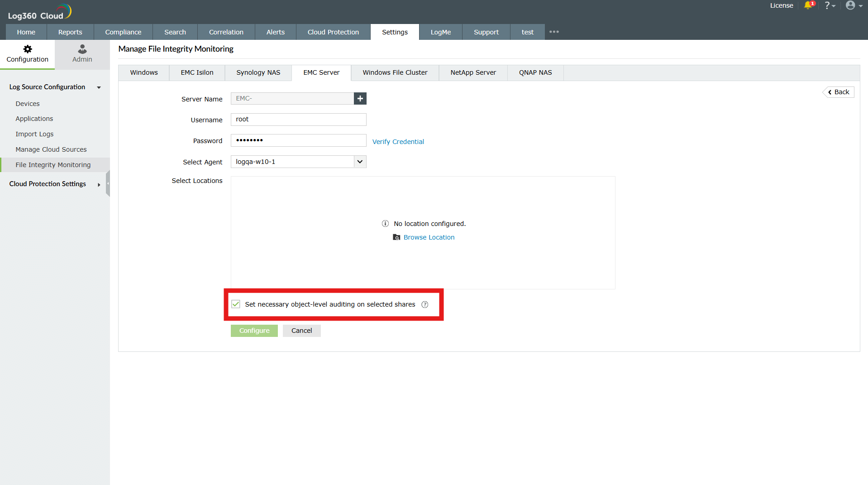The width and height of the screenshot is (868, 485).
Task: Uncheck object-level auditing on selected shares
Action: [235, 304]
